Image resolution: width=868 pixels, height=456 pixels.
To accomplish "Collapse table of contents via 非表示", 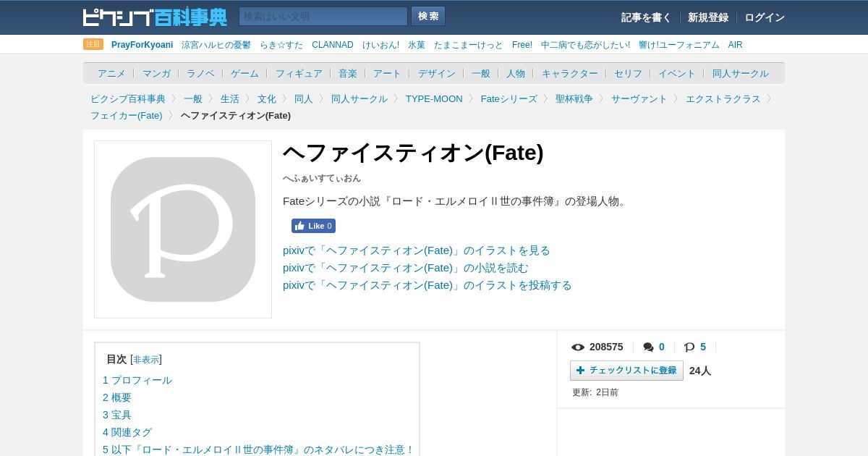I will point(146,360).
